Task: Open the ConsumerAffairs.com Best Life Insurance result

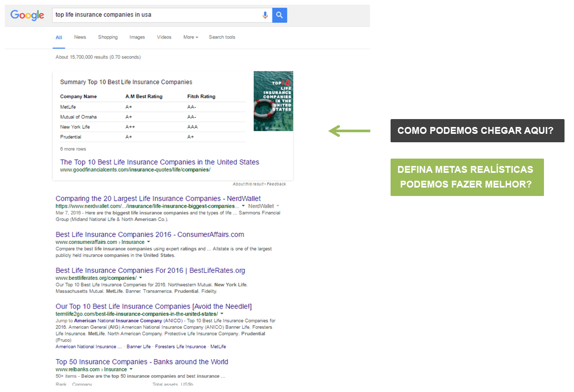Action: (150, 234)
